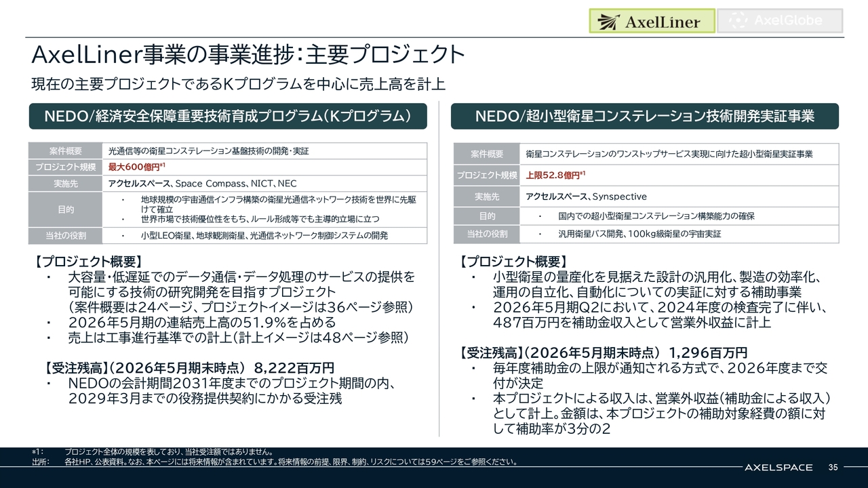Screen dimensions: 868x488
Task: Click 光通信等の衛星コンステレーション基盤技術 description cell
Action: [265, 150]
